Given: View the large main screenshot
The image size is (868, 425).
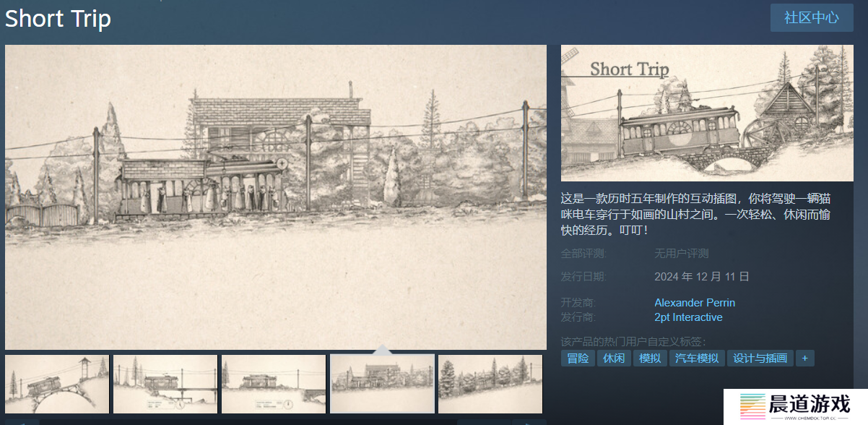Looking at the screenshot, I should click(276, 197).
